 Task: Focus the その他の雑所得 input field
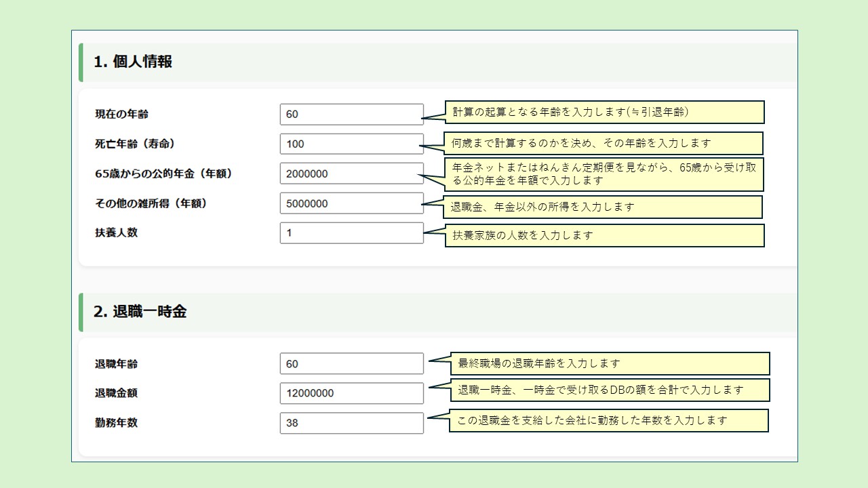click(351, 203)
